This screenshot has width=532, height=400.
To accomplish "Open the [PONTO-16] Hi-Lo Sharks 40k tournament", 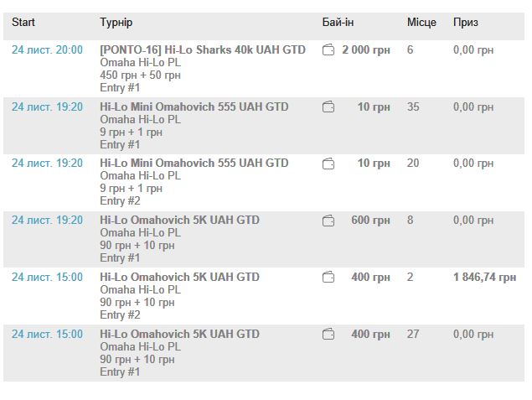I will (202, 50).
